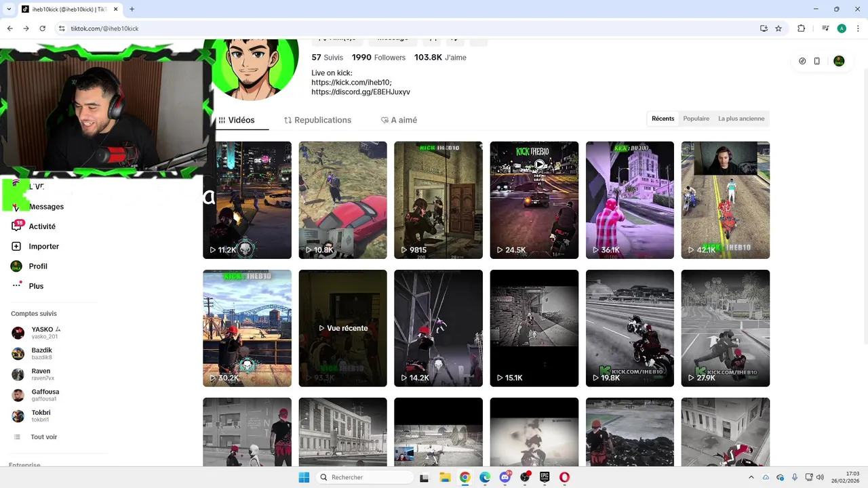The width and height of the screenshot is (868, 488).
Task: Play video with 24.5K views
Action: (x=534, y=200)
